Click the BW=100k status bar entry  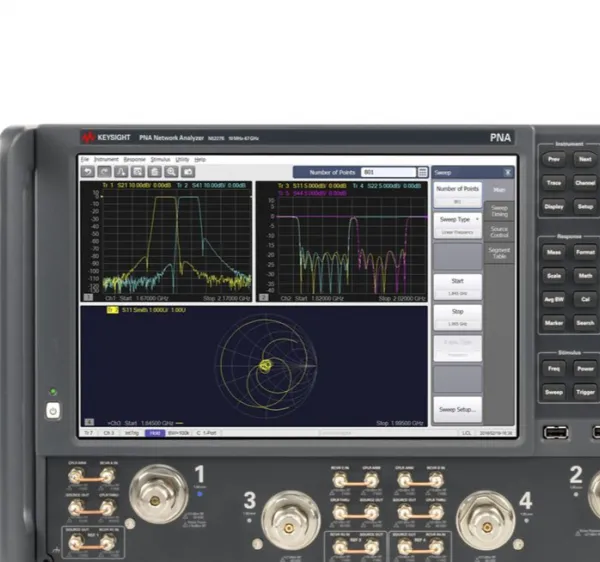pos(179,433)
